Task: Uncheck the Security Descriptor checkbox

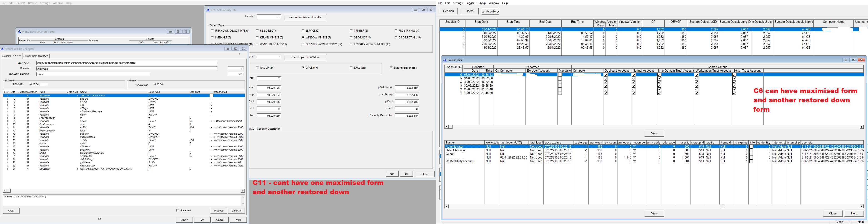Action: point(391,68)
